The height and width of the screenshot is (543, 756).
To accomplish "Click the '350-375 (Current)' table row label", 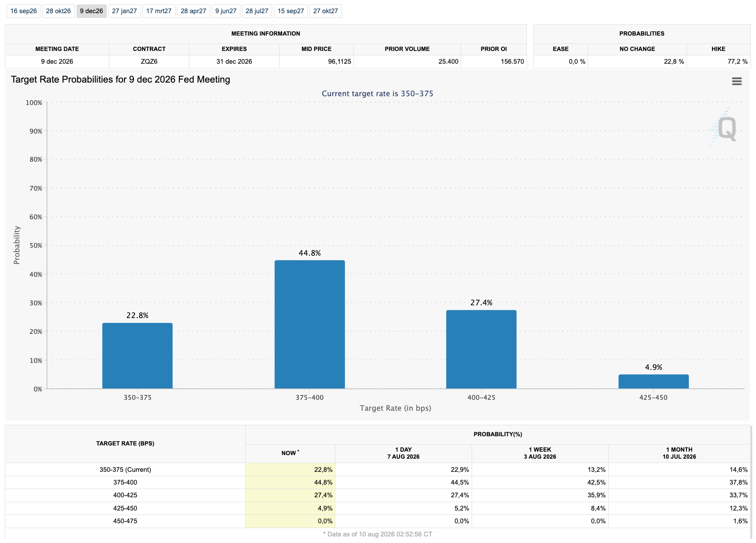I will click(125, 470).
